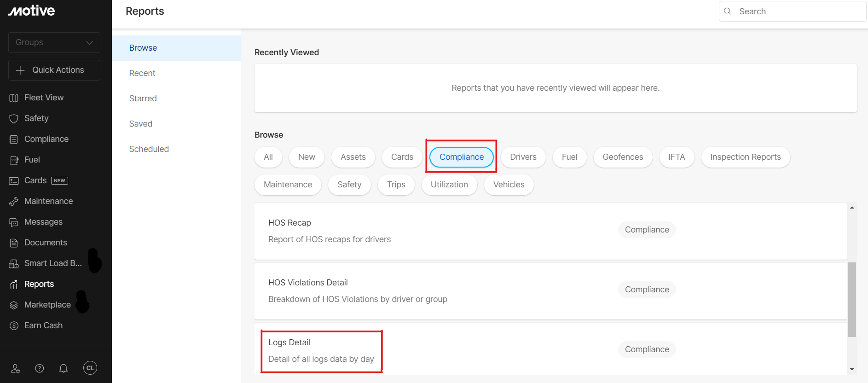Image resolution: width=868 pixels, height=383 pixels.
Task: Open notifications bell icon
Action: pos(64,368)
